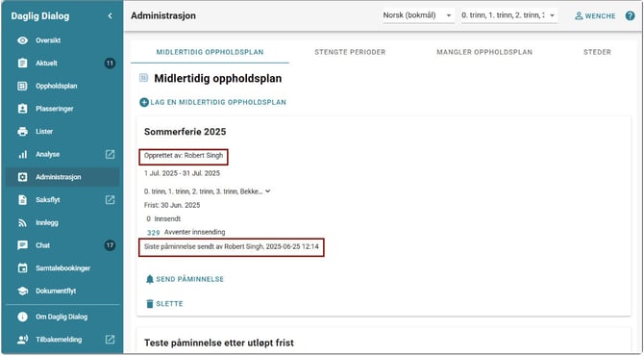Click Send påminnelse button
Image resolution: width=644 pixels, height=356 pixels.
coord(185,280)
